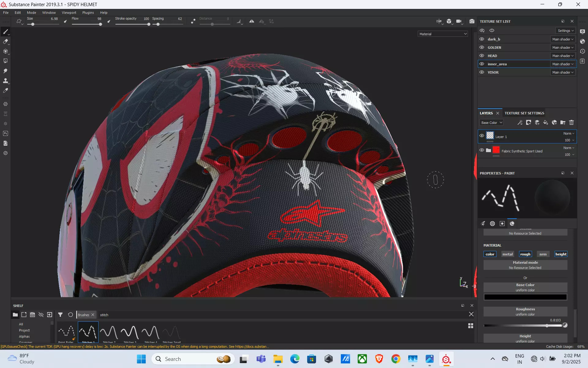
Task: Add a mask to the layer
Action: click(x=529, y=123)
